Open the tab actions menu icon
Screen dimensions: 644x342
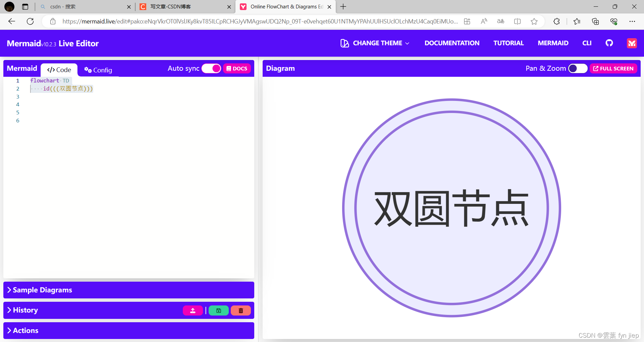point(25,7)
